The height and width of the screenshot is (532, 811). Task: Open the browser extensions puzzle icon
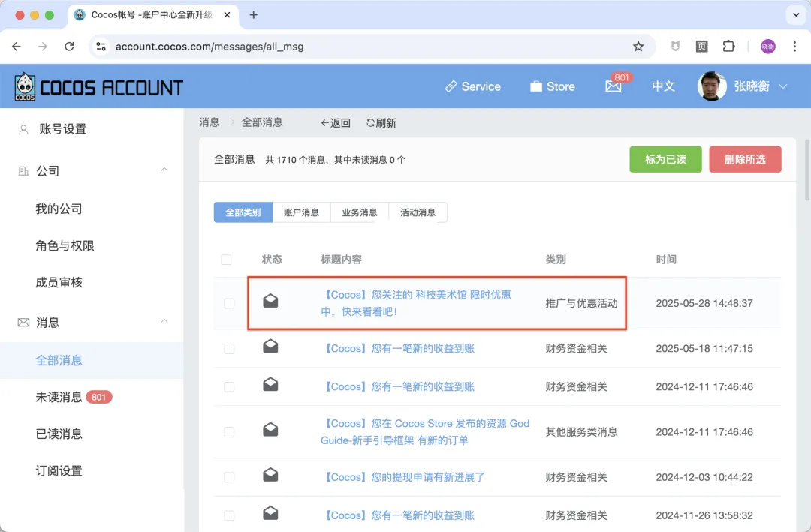coord(728,47)
